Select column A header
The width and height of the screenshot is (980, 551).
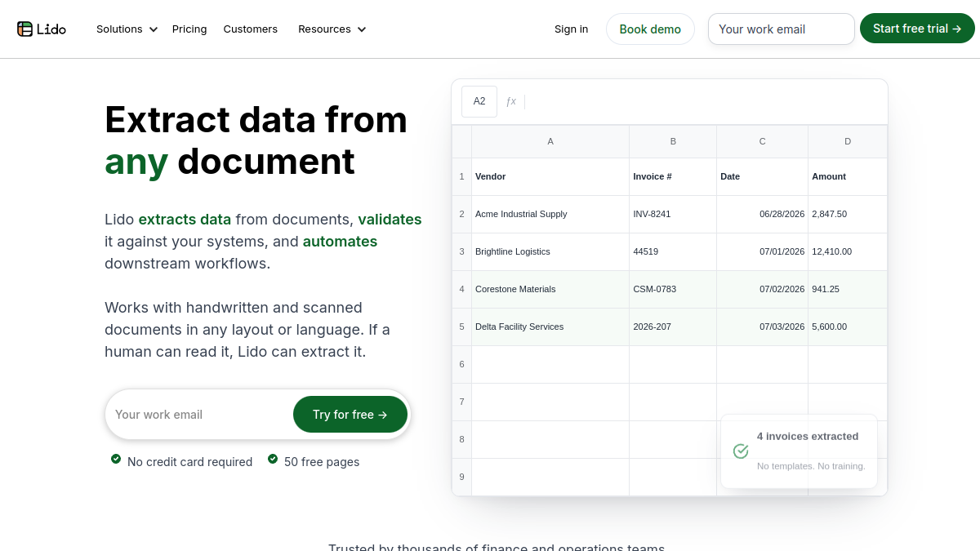[x=550, y=141]
